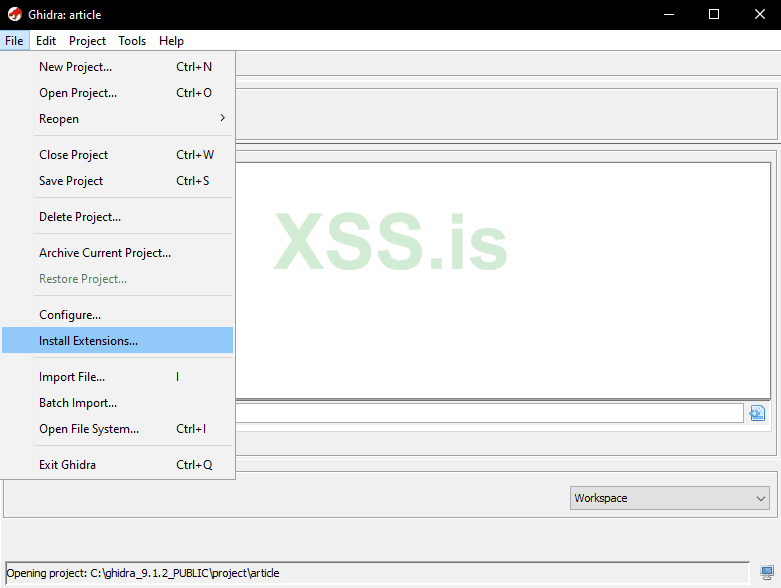Choose Open File System... entry

coord(118,429)
